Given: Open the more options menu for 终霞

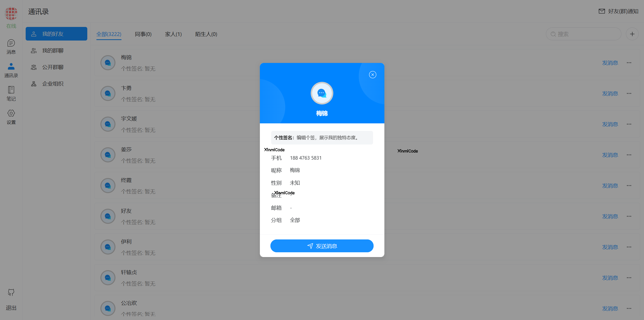Looking at the screenshot, I should click(629, 186).
